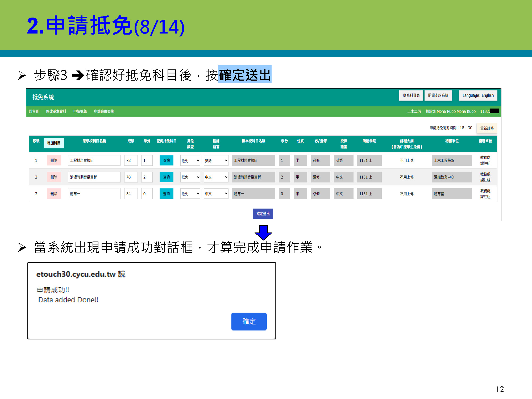Click the original course name field 浪漫時期音樂賞析
Screen dimensions: 532x399
(94, 177)
